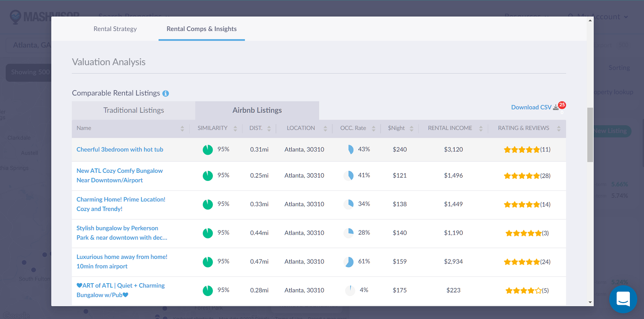
Task: Select the Traditional Listings tab
Action: [x=134, y=110]
